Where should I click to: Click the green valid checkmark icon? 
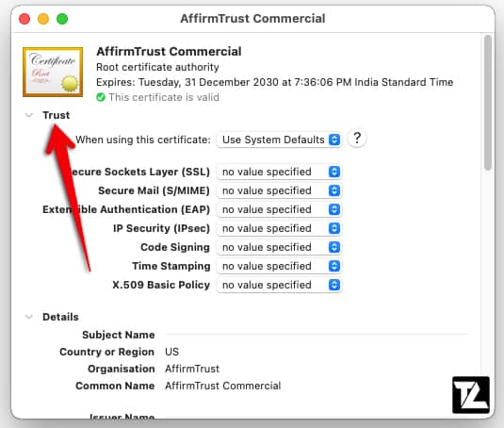(x=101, y=97)
